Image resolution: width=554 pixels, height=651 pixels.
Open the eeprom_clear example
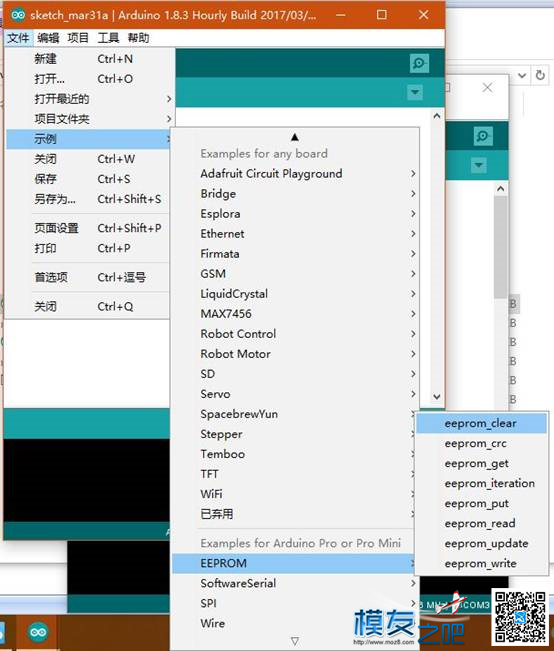click(482, 423)
